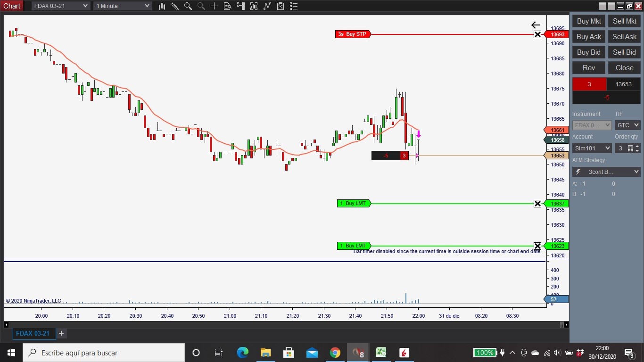The height and width of the screenshot is (362, 644).
Task: Click the Buy Bid button
Action: (x=589, y=52)
